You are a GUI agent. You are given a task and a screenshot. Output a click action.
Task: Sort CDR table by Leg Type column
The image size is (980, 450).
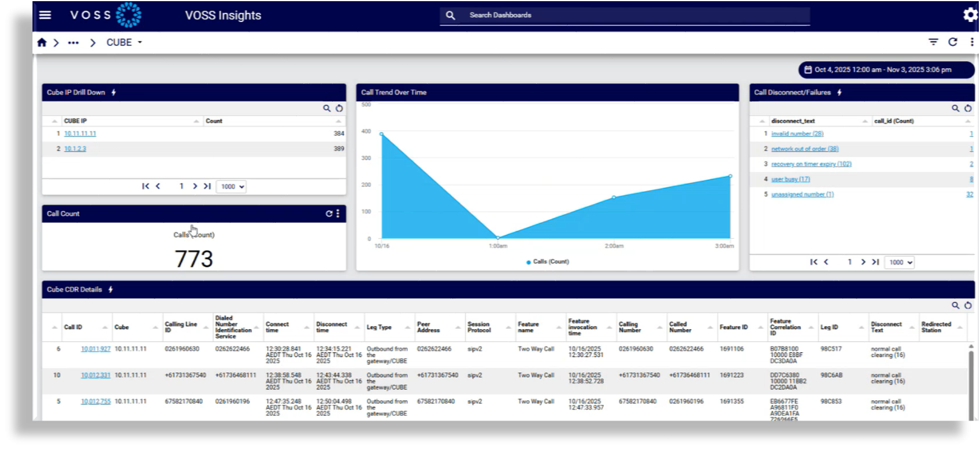click(378, 327)
